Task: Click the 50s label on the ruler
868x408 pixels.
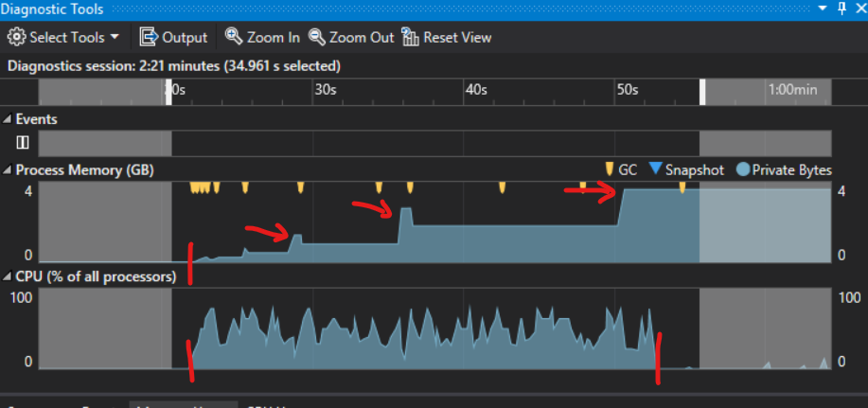Action: click(628, 90)
